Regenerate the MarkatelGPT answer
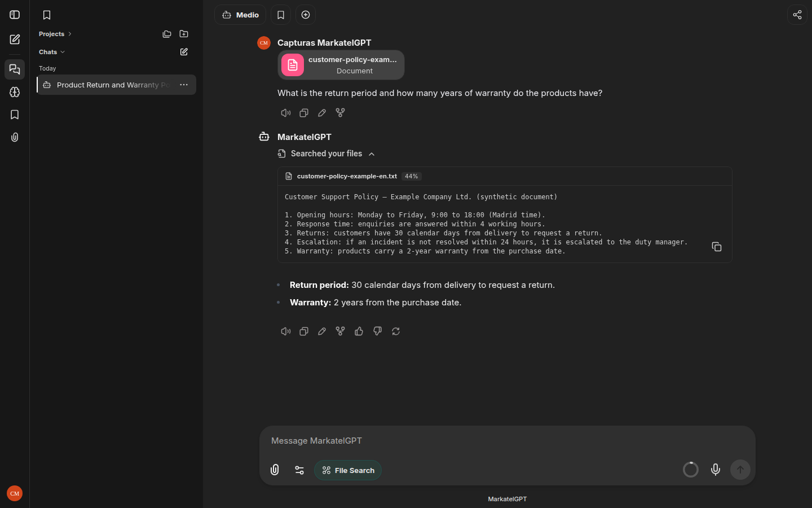812x508 pixels. pos(396,331)
